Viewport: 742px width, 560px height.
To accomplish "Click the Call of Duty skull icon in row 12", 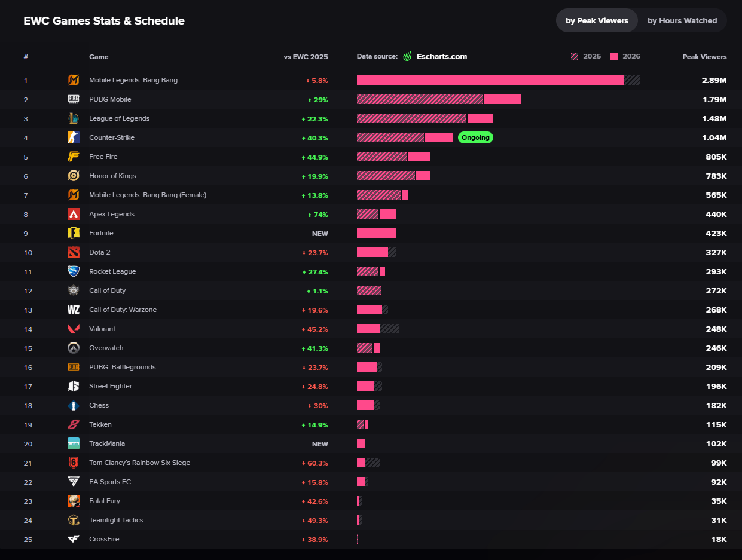I will pyautogui.click(x=74, y=290).
